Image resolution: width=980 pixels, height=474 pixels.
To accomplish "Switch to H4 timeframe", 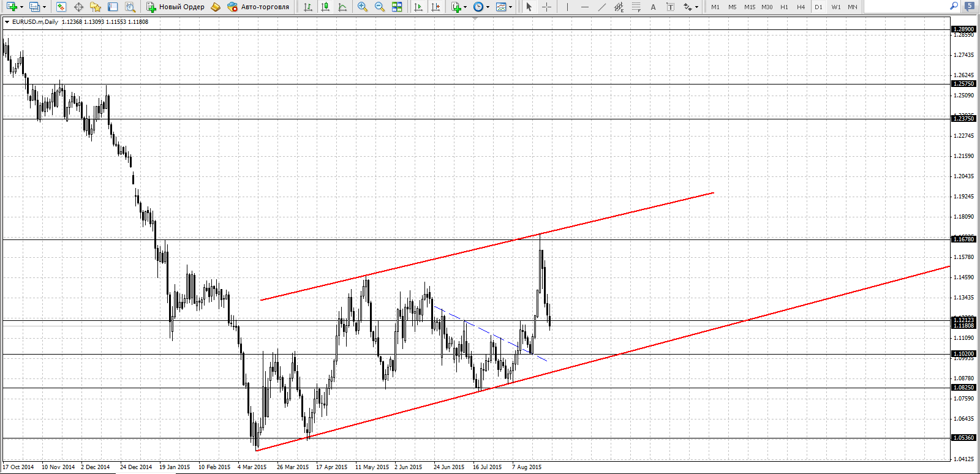I will coord(801,7).
